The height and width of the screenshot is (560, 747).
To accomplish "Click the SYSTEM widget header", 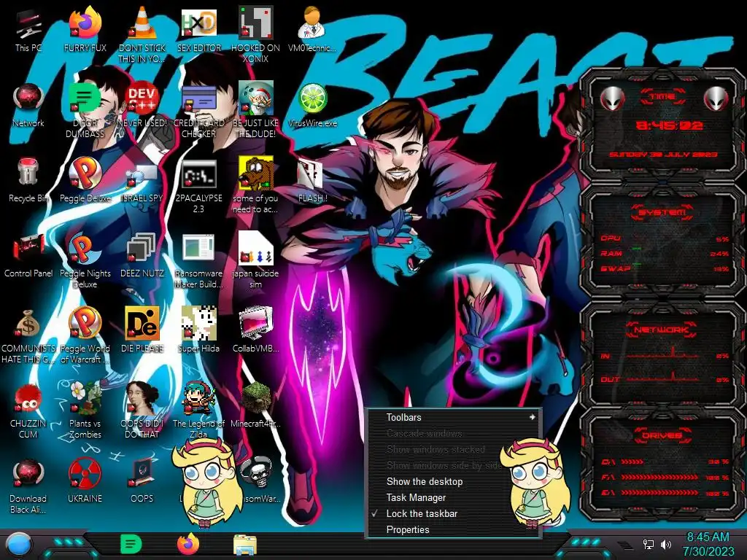I will pyautogui.click(x=662, y=212).
